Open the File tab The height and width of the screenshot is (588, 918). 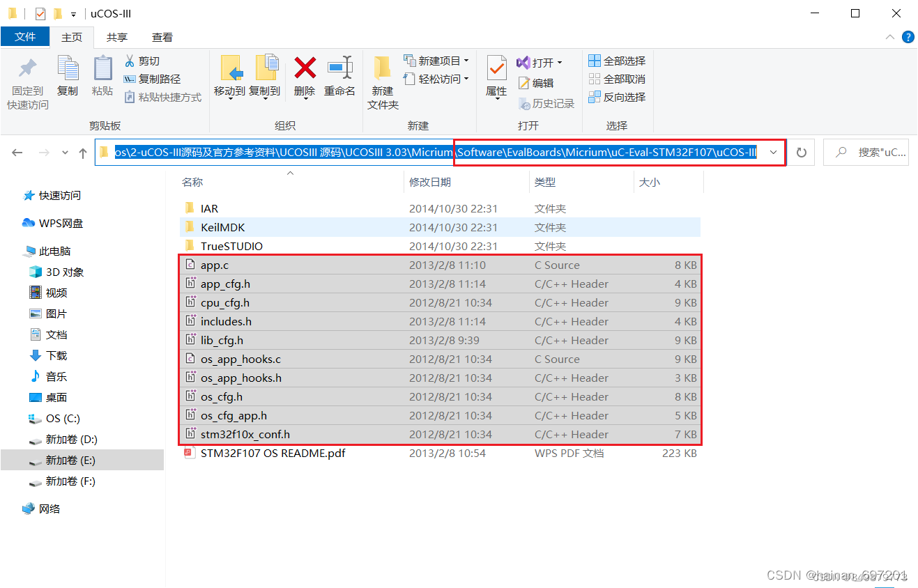[x=25, y=37]
